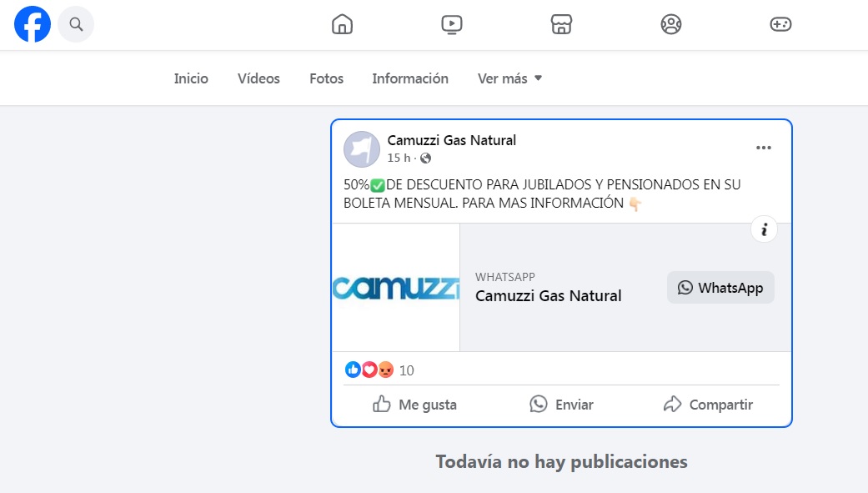
Task: Open the Facebook search
Action: tap(76, 24)
